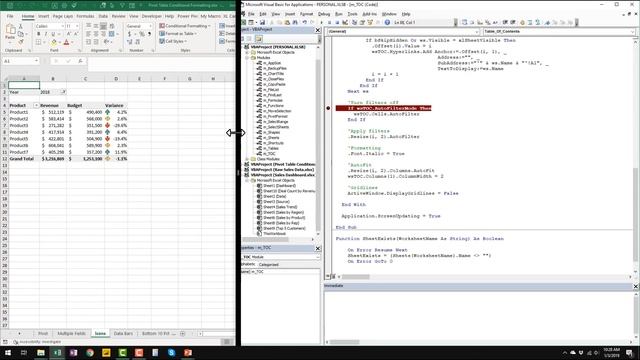Image resolution: width=640 pixels, height=360 pixels.
Task: Select the Pivot sheet tab
Action: click(43, 333)
